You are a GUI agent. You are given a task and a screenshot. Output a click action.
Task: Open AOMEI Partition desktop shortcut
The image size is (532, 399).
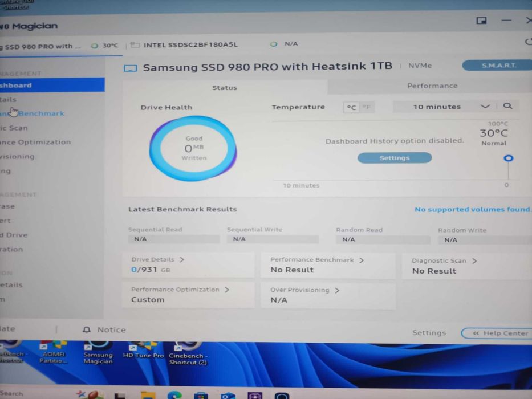pyautogui.click(x=53, y=352)
